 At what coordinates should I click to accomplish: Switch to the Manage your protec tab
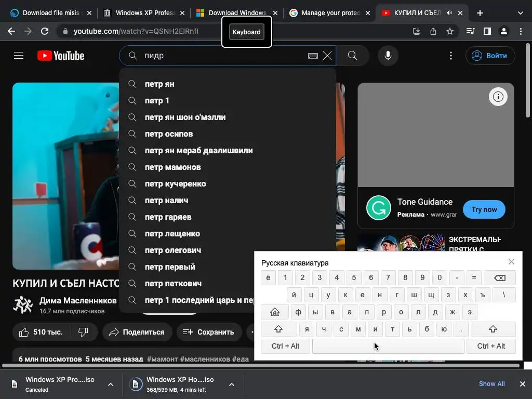pos(330,13)
